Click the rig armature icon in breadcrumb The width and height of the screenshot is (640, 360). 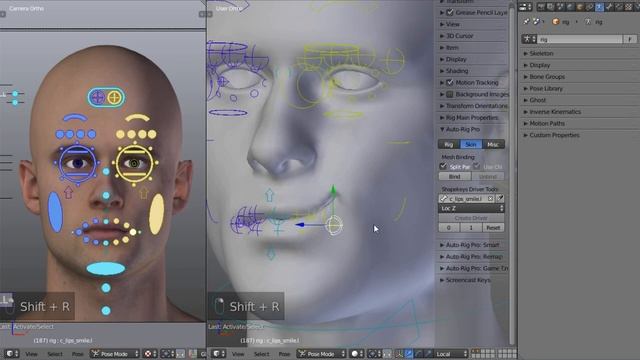[588, 21]
